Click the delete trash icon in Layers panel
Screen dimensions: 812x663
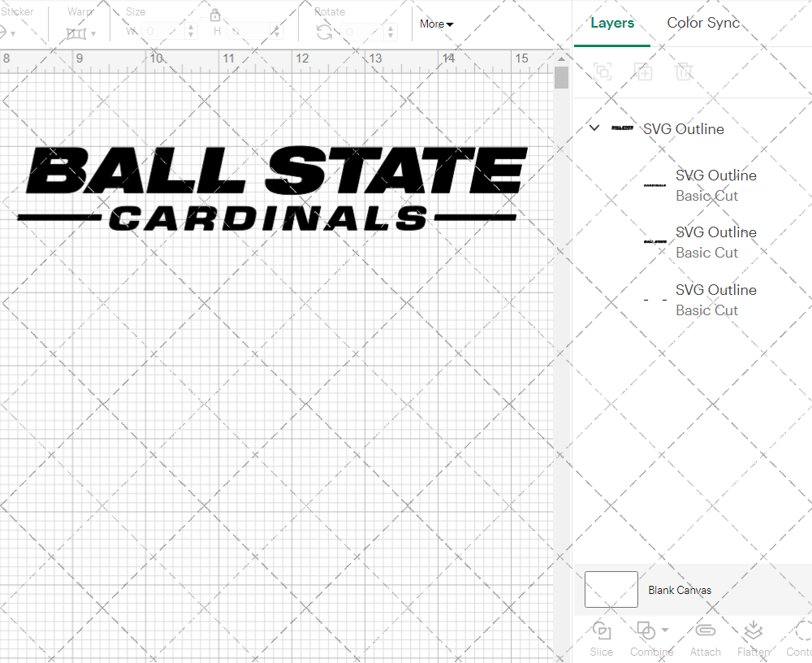pos(685,71)
